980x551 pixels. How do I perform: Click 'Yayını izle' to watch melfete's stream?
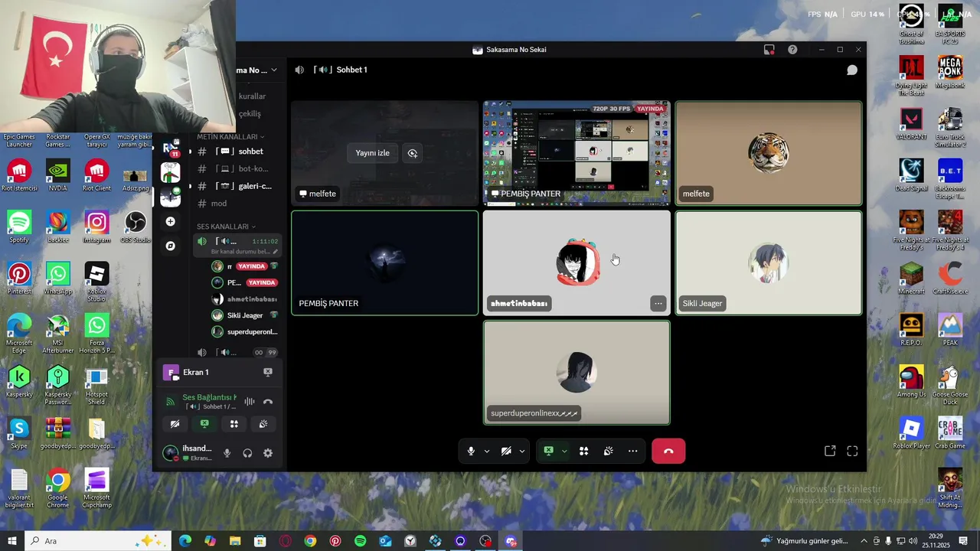373,153
